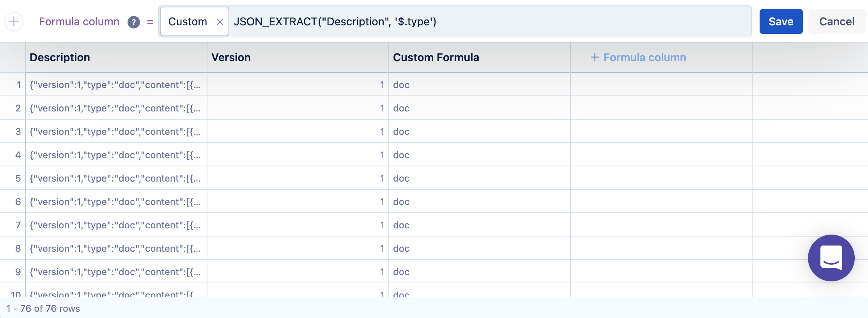Click the equals sign before the formula
Image resolution: width=868 pixels, height=318 pixels.
click(150, 22)
